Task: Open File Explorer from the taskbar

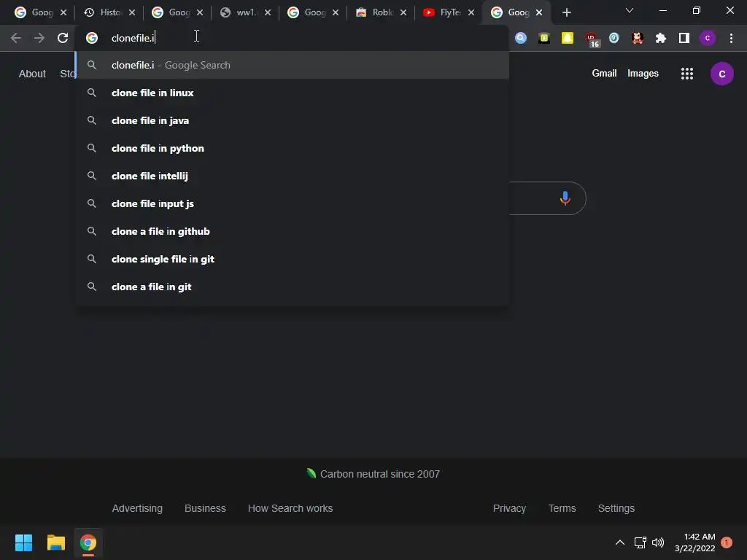Action: click(x=55, y=542)
